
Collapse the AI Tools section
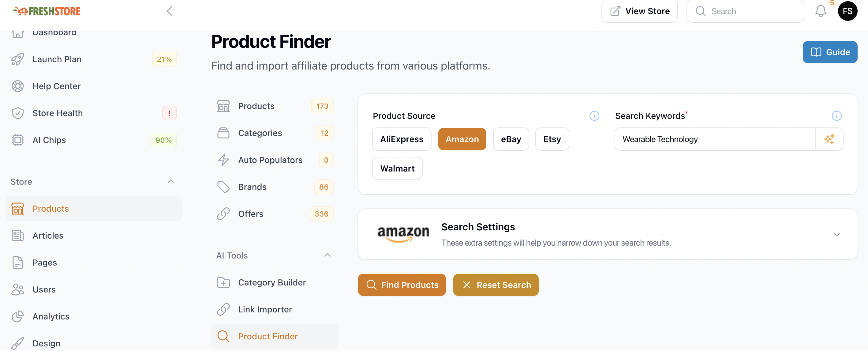coord(327,255)
